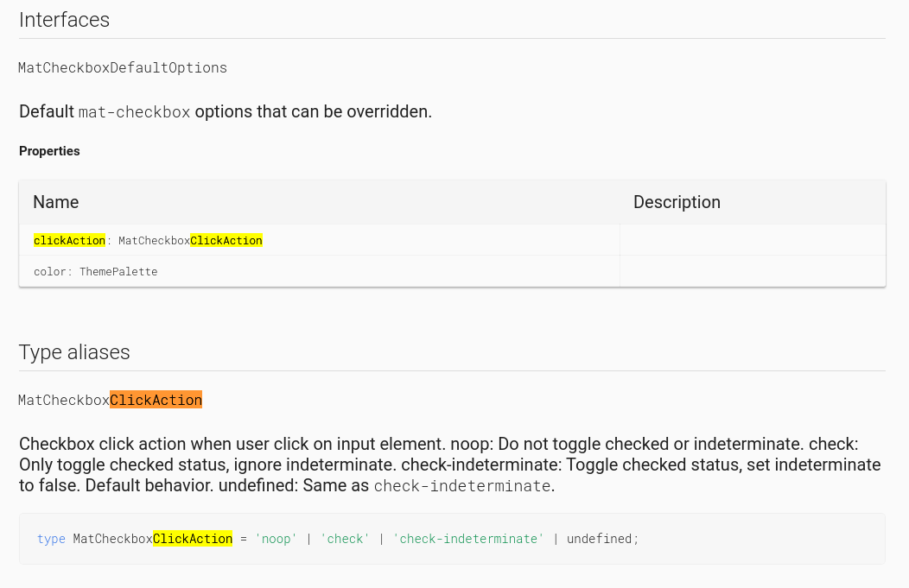Click the color property name in table
This screenshot has height=588, width=909.
(x=49, y=272)
